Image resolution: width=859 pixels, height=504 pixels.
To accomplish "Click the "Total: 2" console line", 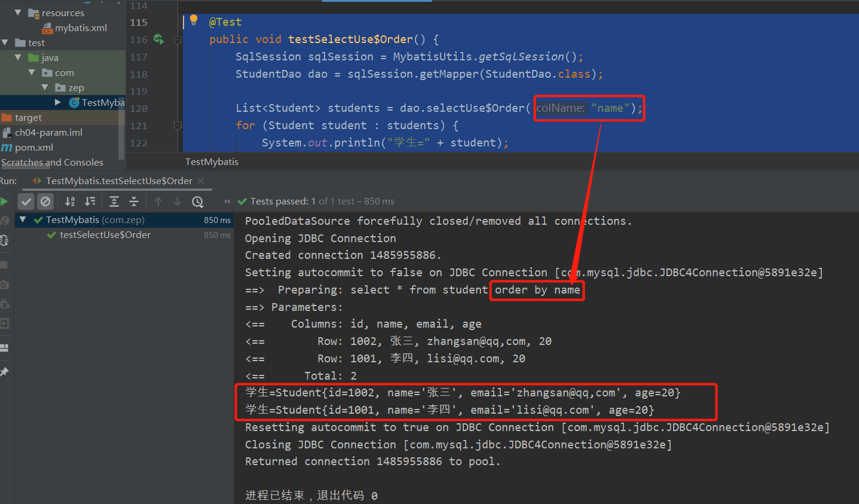I will click(x=331, y=375).
